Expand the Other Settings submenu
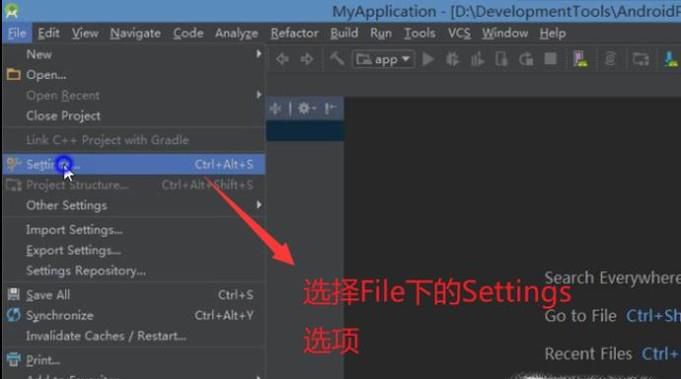681x379 pixels. point(134,205)
